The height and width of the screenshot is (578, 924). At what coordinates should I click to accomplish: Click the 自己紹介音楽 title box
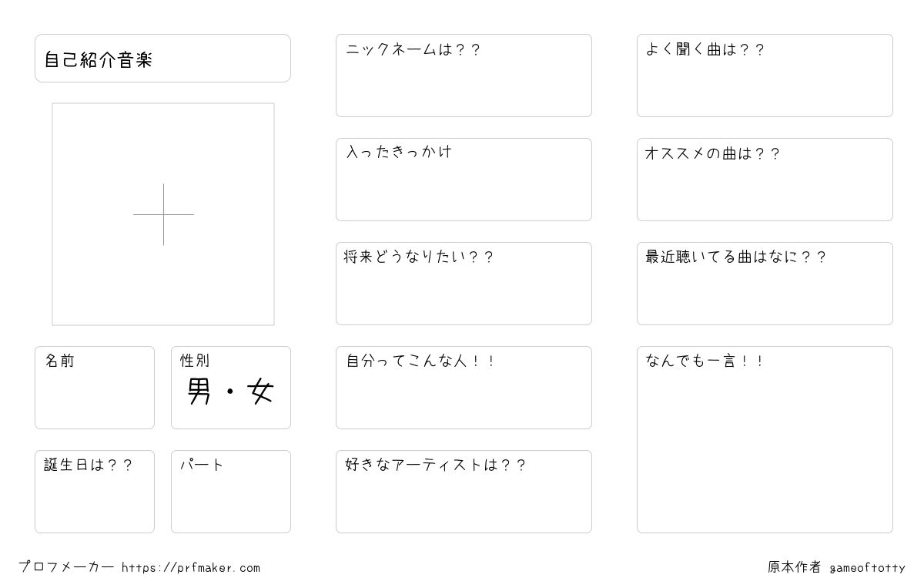(x=162, y=58)
